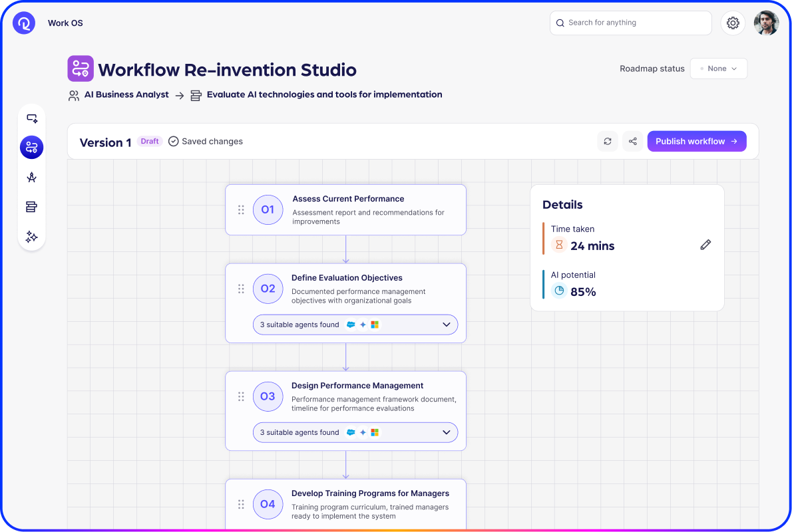Open settings via the gear icon

(x=733, y=23)
